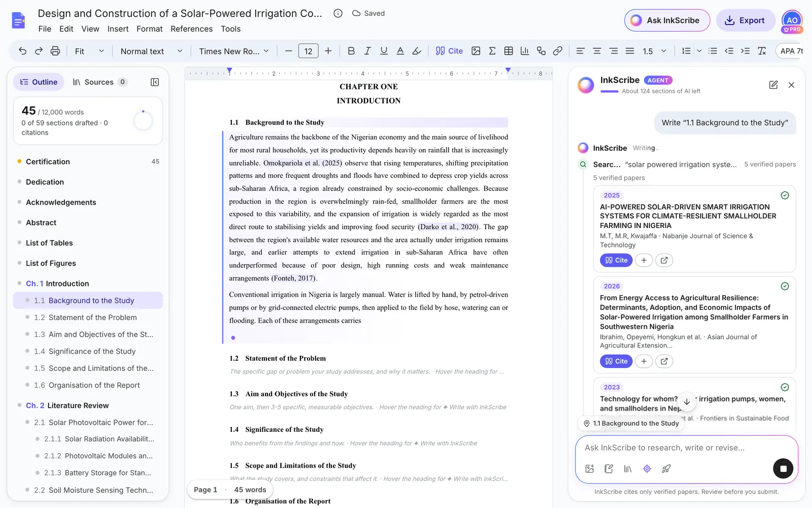Click the rocket icon in the prompt box
This screenshot has height=508, width=812.
(x=666, y=469)
